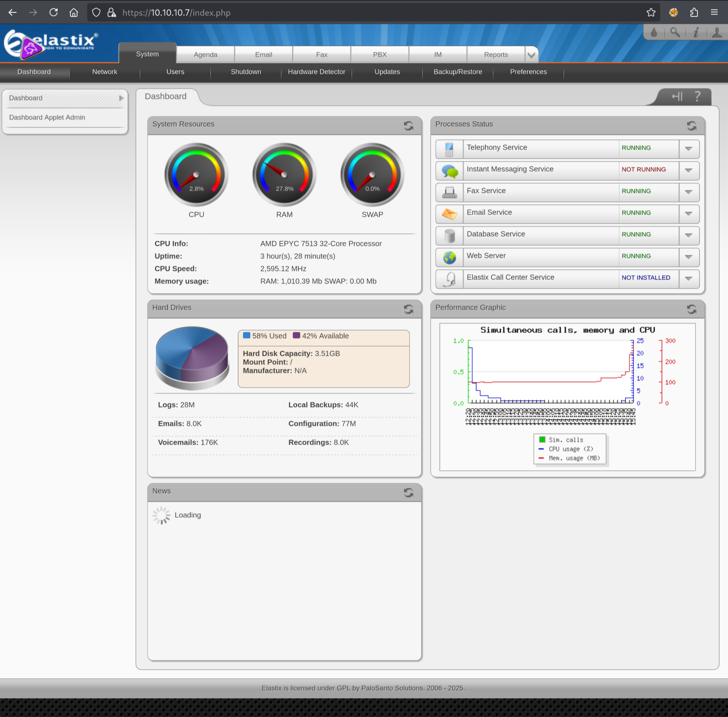Click the RAM gauge dial
The height and width of the screenshot is (717, 728).
coord(284,175)
